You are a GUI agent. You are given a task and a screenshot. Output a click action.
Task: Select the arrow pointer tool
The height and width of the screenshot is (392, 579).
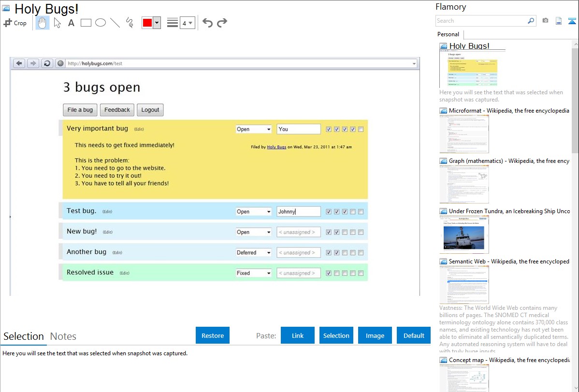point(58,23)
